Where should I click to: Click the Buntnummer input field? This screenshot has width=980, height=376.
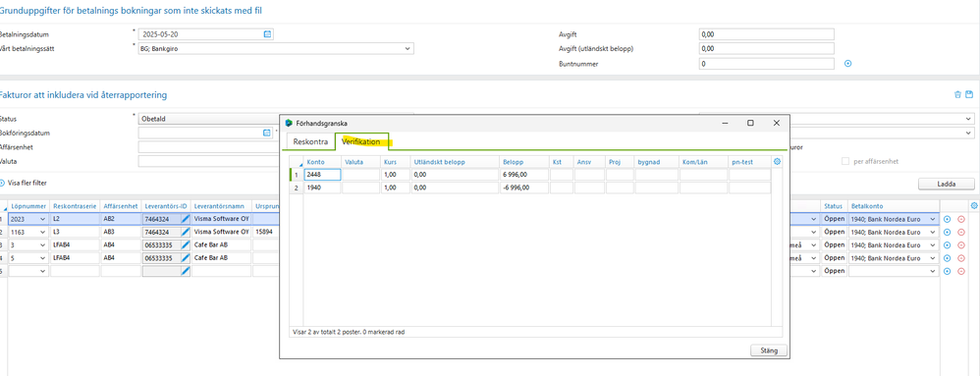(x=766, y=64)
